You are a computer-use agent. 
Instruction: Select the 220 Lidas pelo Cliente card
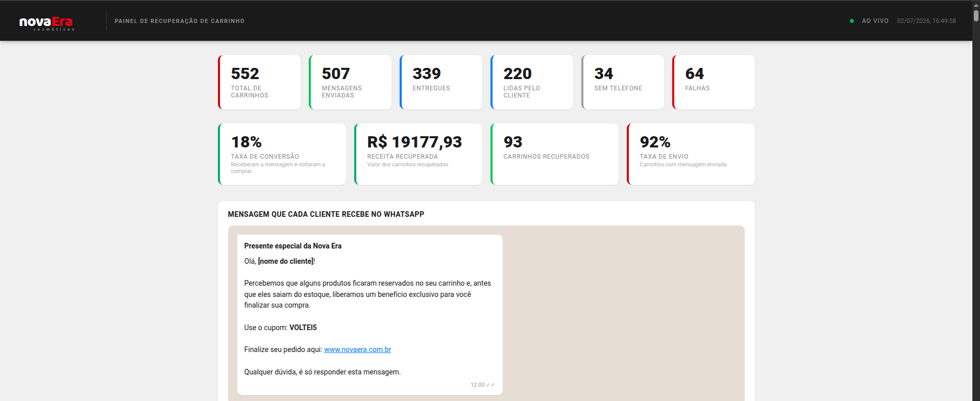(x=532, y=82)
